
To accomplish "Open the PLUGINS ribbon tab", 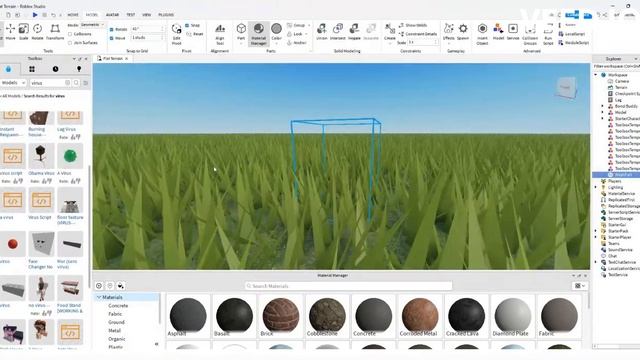I will pyautogui.click(x=166, y=15).
